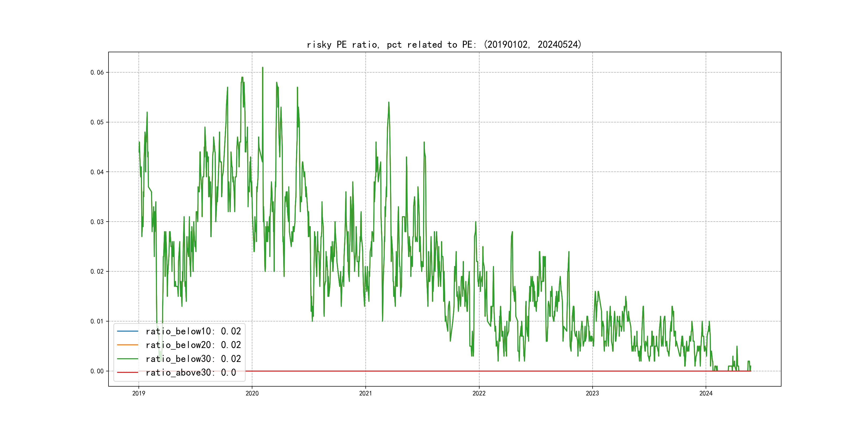Click the 2023 x-axis tick label
This screenshot has width=868, height=434.
tap(592, 393)
